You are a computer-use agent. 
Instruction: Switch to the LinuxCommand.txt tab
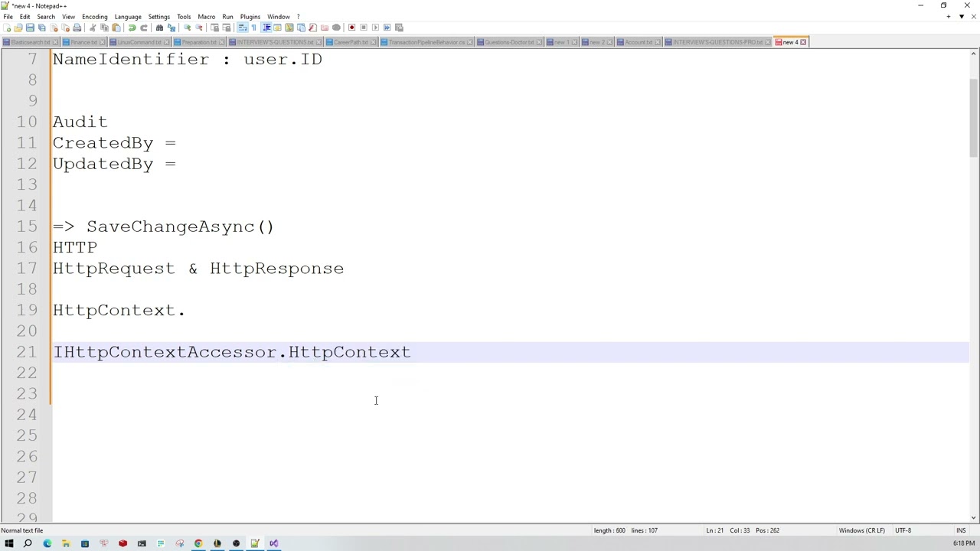point(138,42)
